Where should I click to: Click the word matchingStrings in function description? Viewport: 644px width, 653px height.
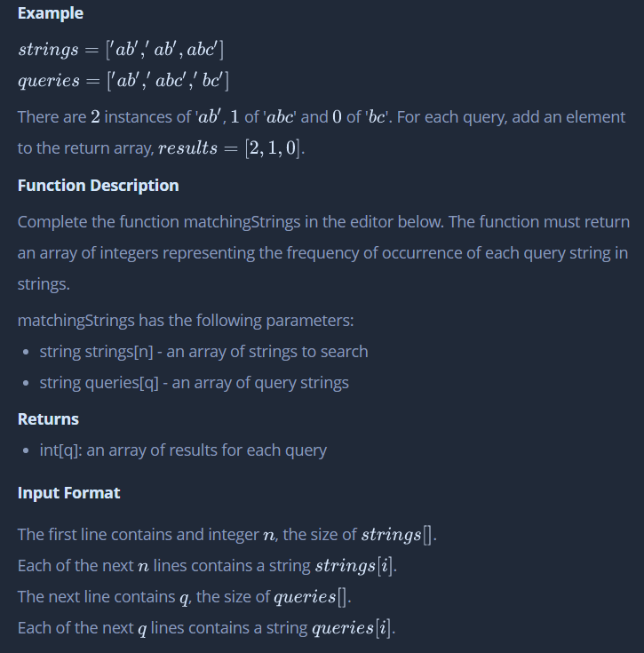click(x=242, y=222)
